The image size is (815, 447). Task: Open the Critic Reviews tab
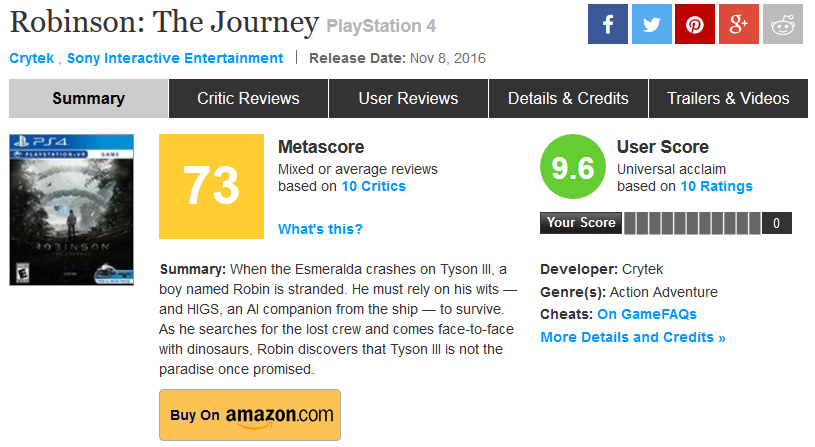click(x=248, y=98)
